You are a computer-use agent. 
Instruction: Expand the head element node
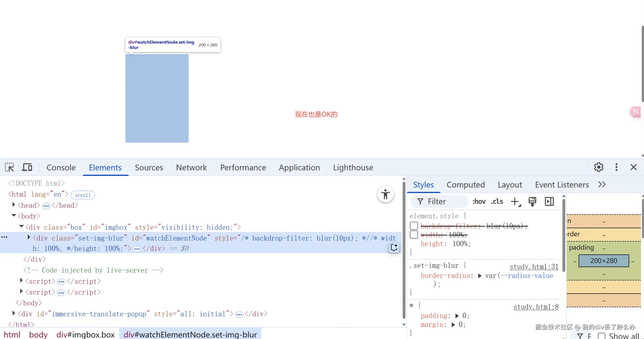click(14, 205)
